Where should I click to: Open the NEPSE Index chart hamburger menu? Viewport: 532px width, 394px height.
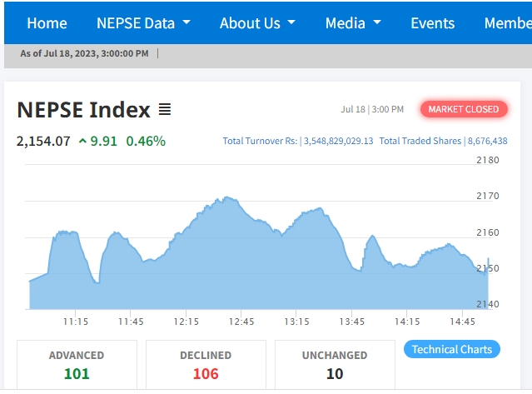(165, 110)
